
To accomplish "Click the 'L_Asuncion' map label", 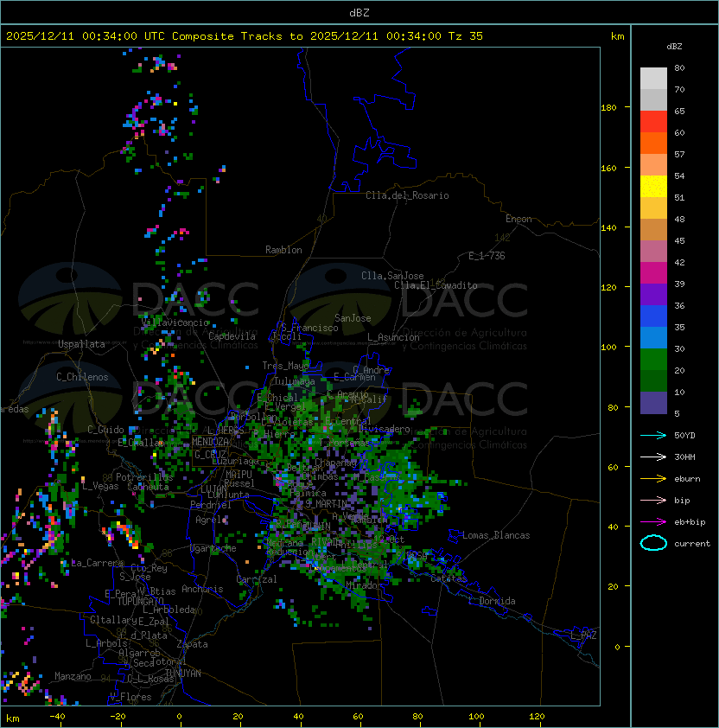I will coord(393,337).
